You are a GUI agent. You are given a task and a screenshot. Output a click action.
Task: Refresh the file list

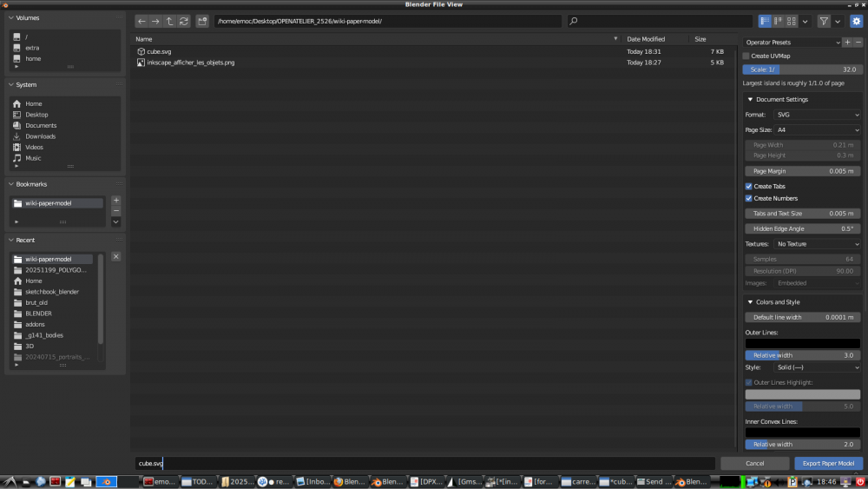pyautogui.click(x=183, y=21)
